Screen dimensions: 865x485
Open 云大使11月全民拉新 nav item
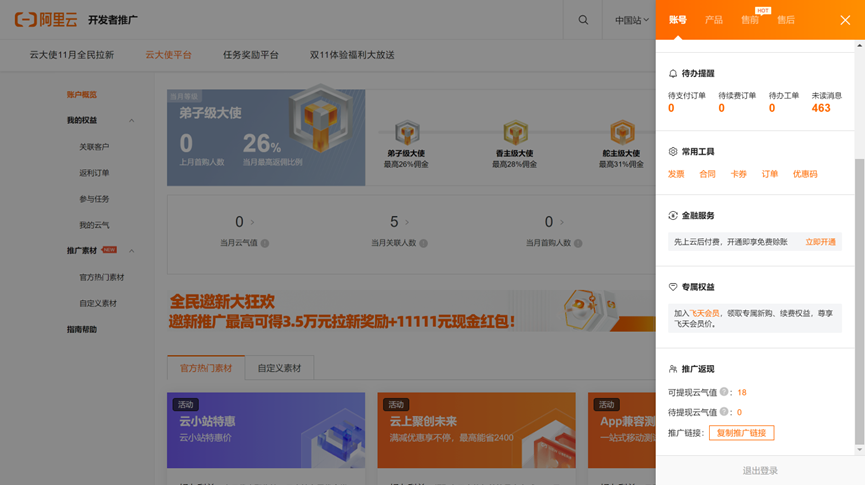click(x=72, y=55)
